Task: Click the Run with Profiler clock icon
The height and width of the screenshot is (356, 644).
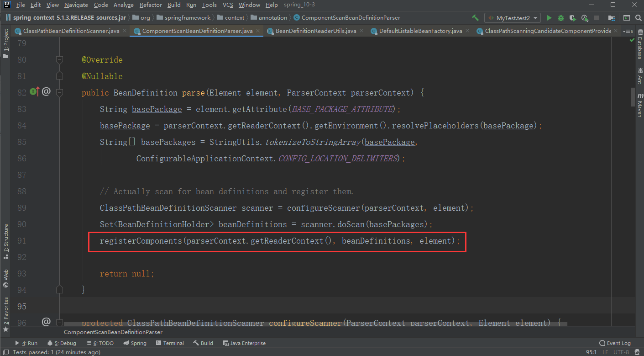Action: click(585, 18)
